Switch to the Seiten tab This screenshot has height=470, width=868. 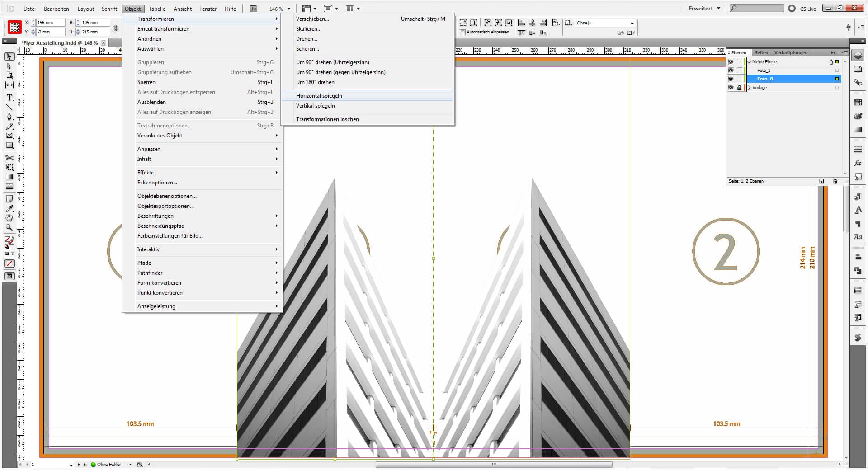point(761,52)
